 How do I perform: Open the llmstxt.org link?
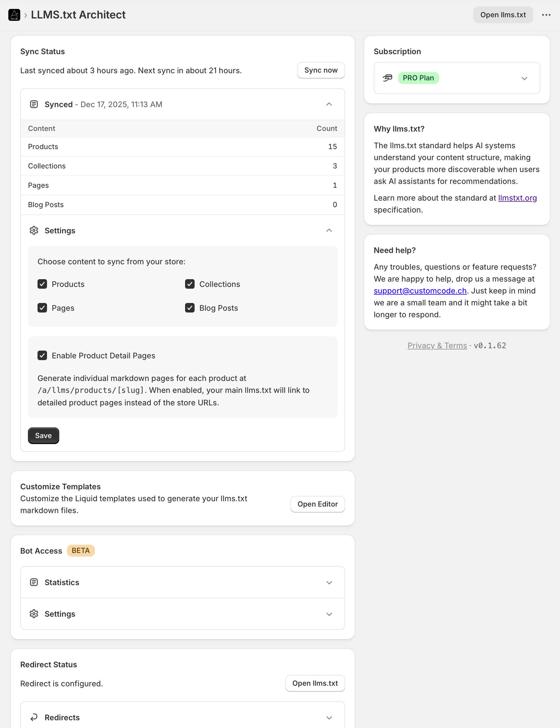coord(517,198)
